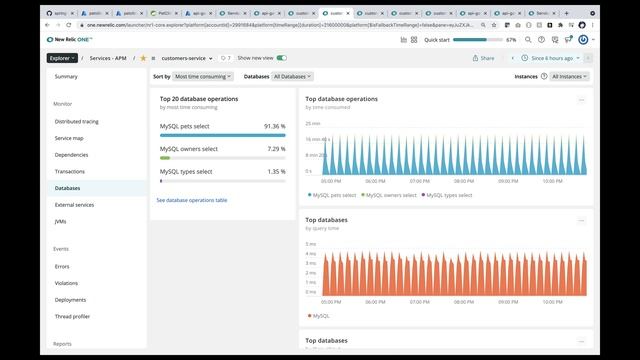This screenshot has height=360, width=640.
Task: Expand the user account menu arrow
Action: [593, 40]
